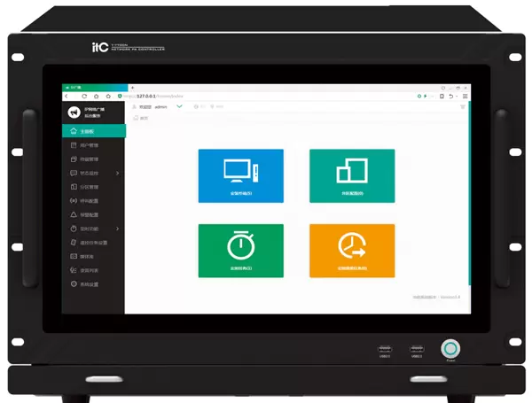Click the megaphone logo in the sidebar header
This screenshot has width=532, height=403.
point(74,112)
